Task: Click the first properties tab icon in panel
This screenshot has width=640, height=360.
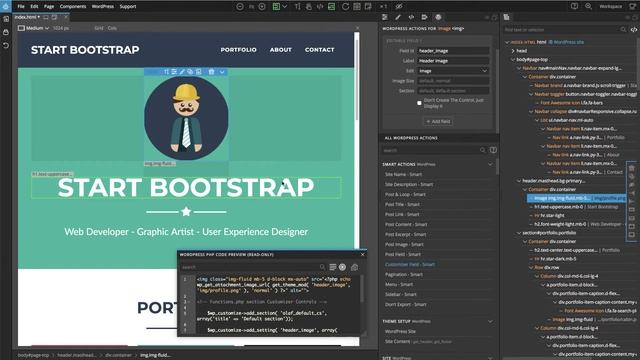Action: tap(385, 17)
